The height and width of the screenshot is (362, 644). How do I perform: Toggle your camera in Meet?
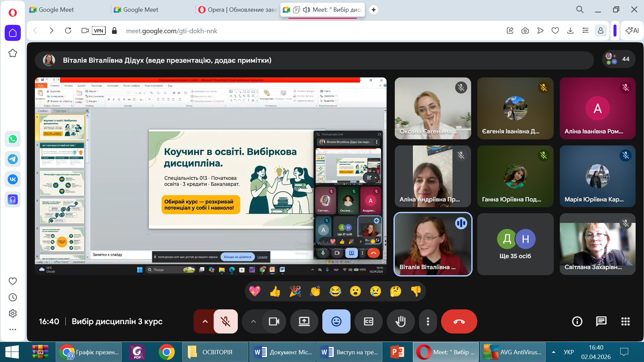(274, 321)
